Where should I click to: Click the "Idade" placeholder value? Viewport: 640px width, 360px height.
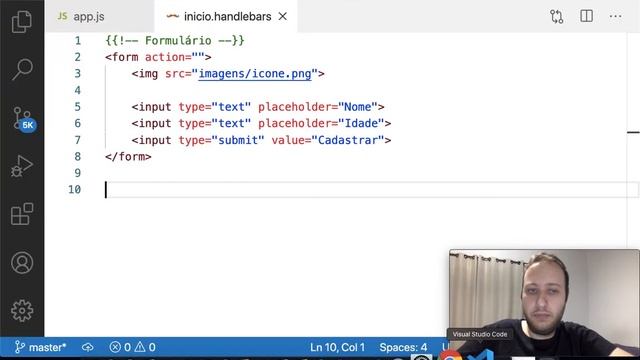pos(361,123)
